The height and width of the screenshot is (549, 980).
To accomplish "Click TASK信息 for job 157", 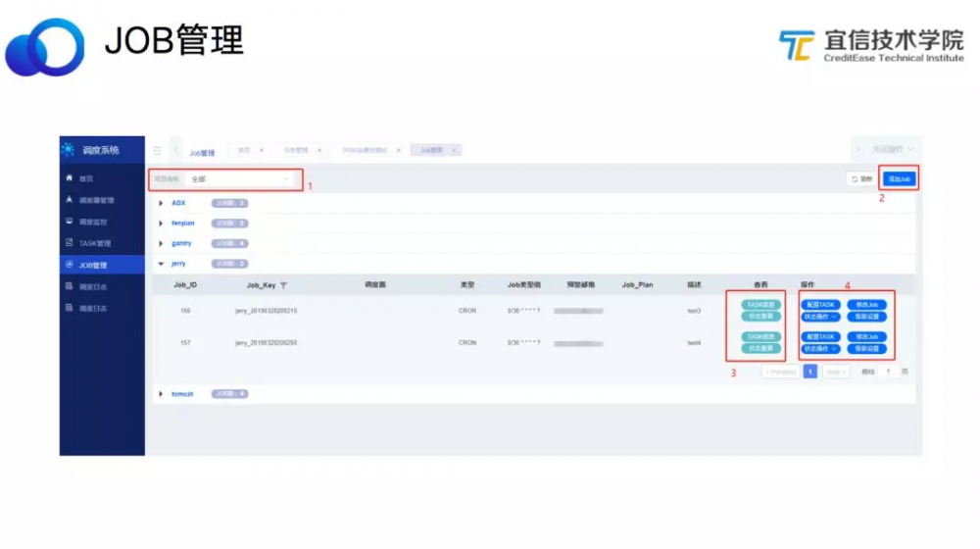I will [x=760, y=336].
